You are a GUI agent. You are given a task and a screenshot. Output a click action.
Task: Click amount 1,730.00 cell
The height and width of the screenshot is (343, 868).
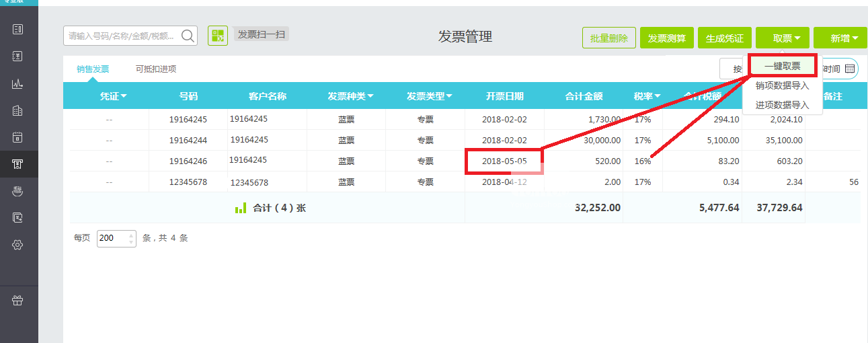[604, 120]
